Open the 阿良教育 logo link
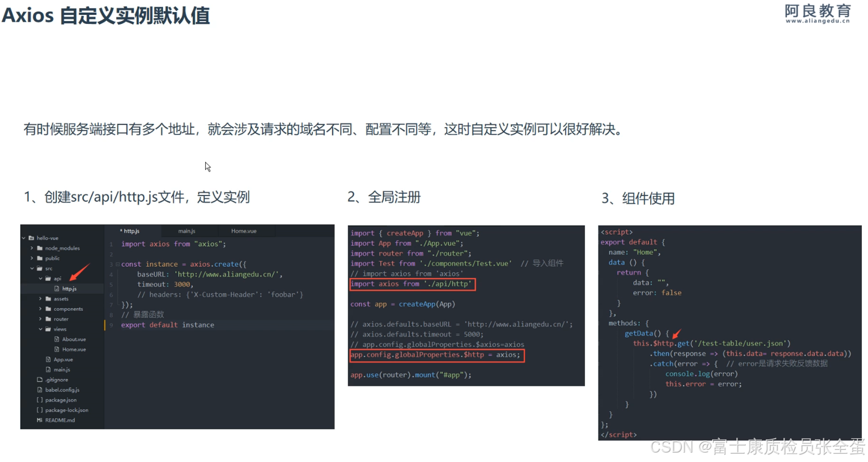 pos(818,14)
